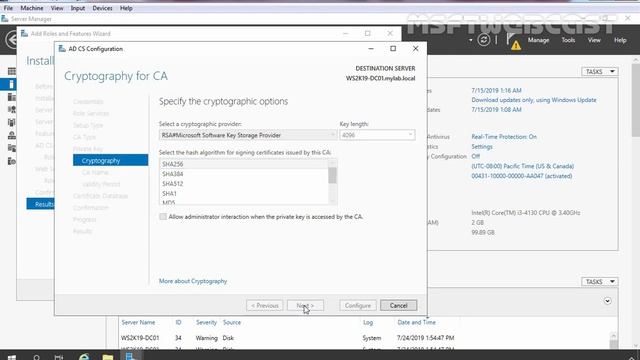Click the Configure button

point(358,305)
